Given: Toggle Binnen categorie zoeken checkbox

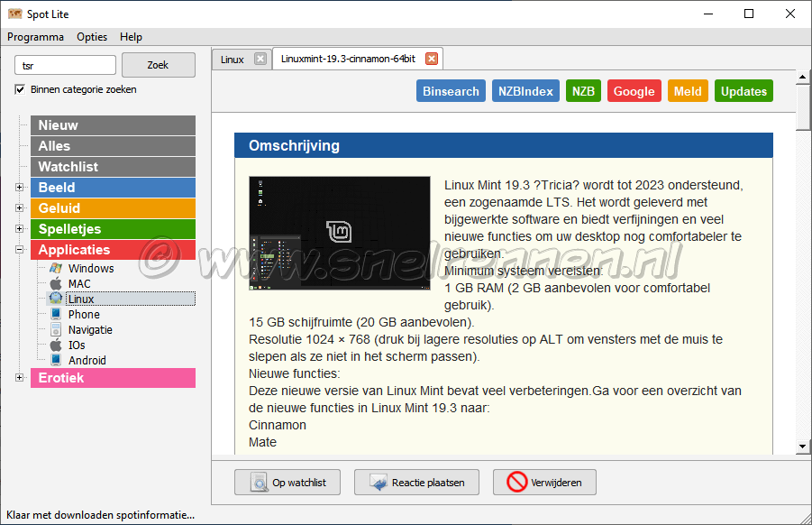Looking at the screenshot, I should coord(20,89).
